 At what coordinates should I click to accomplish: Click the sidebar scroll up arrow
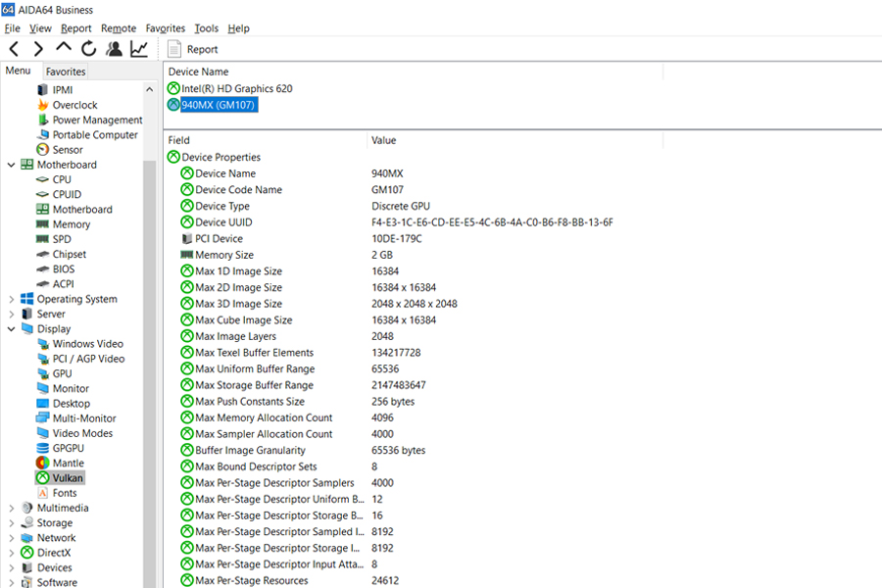(x=150, y=89)
